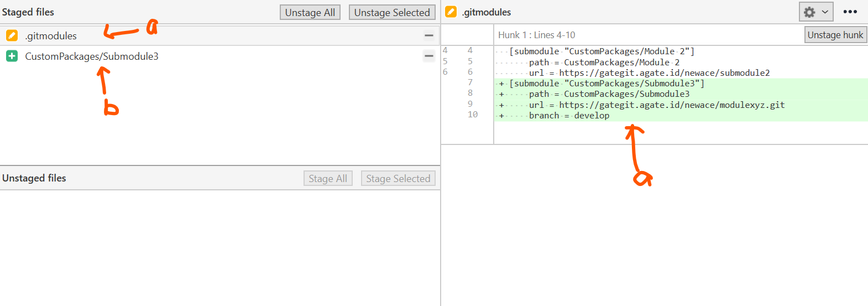
Task: Click the Unstage All button
Action: 310,12
